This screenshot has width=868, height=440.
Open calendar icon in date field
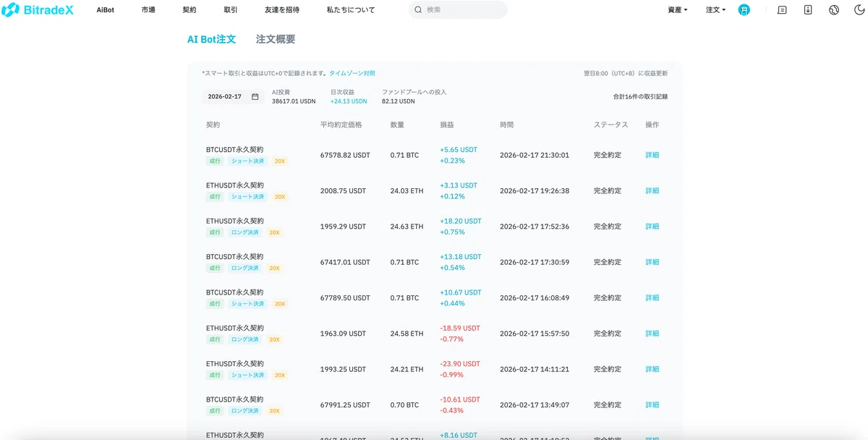255,96
